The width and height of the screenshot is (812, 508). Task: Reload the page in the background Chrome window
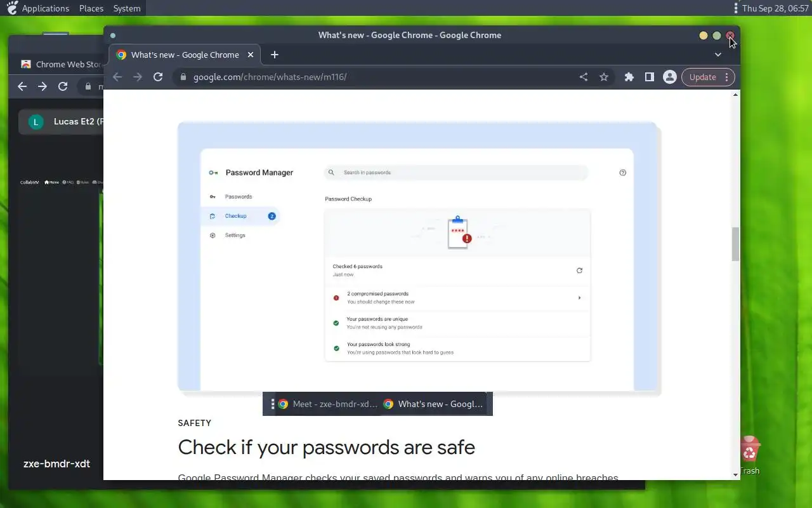point(63,86)
